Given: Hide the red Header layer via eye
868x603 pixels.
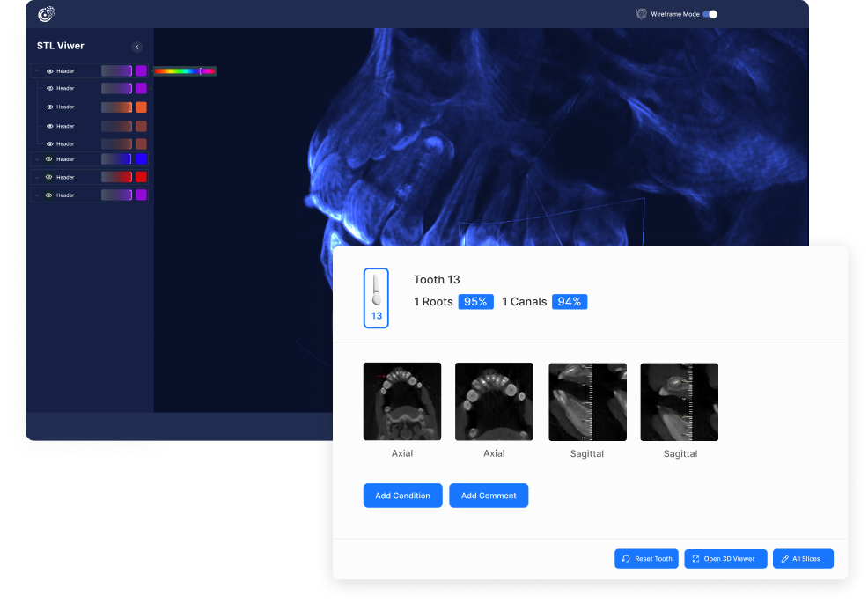Looking at the screenshot, I should (x=48, y=177).
